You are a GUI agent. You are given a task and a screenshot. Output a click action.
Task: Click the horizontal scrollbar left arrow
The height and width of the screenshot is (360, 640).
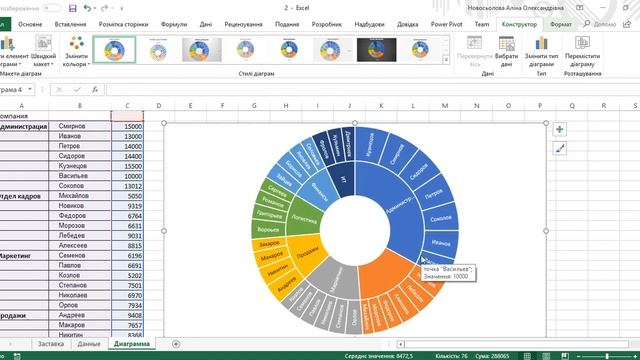(401, 344)
